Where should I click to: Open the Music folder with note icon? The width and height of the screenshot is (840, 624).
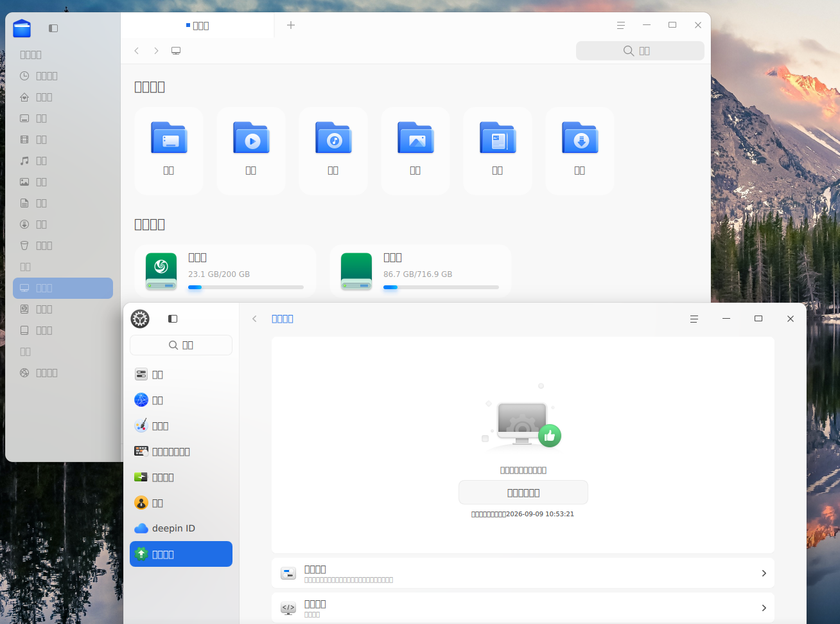click(x=333, y=151)
